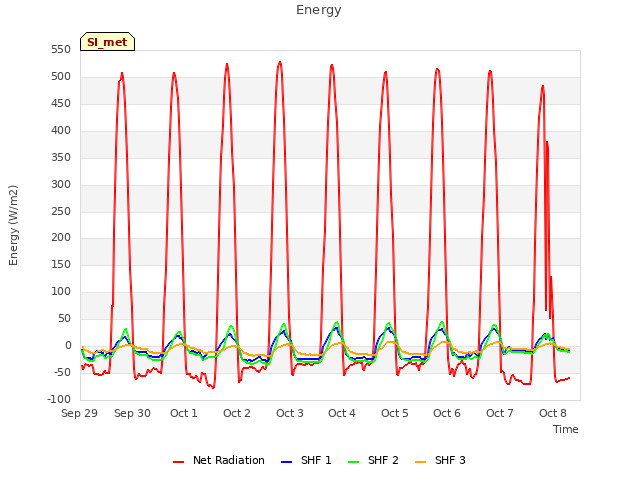Click the red Net Radiation legend swatch

(178, 462)
